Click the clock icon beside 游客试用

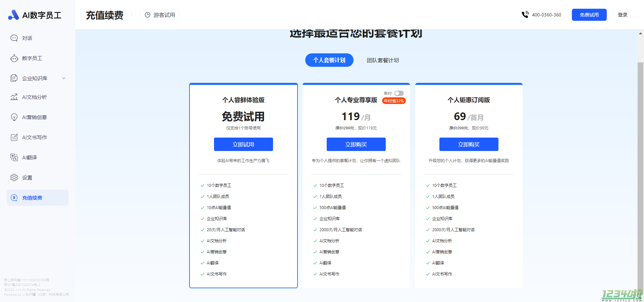[x=147, y=15]
